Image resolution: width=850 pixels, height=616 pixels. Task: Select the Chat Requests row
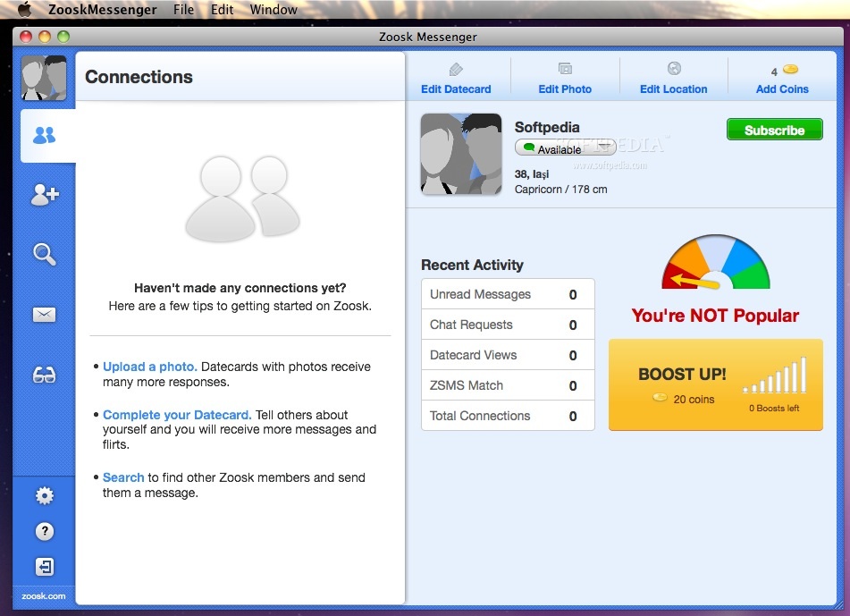pos(508,325)
